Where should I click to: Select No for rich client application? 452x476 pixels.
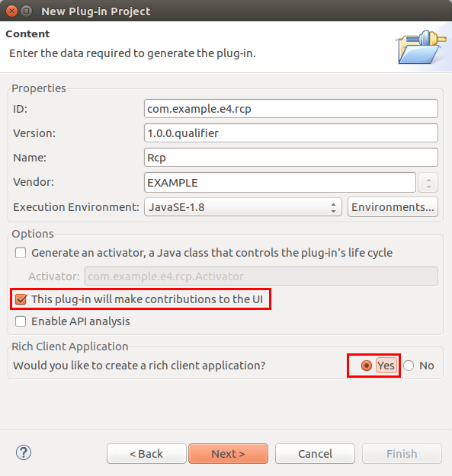(409, 366)
